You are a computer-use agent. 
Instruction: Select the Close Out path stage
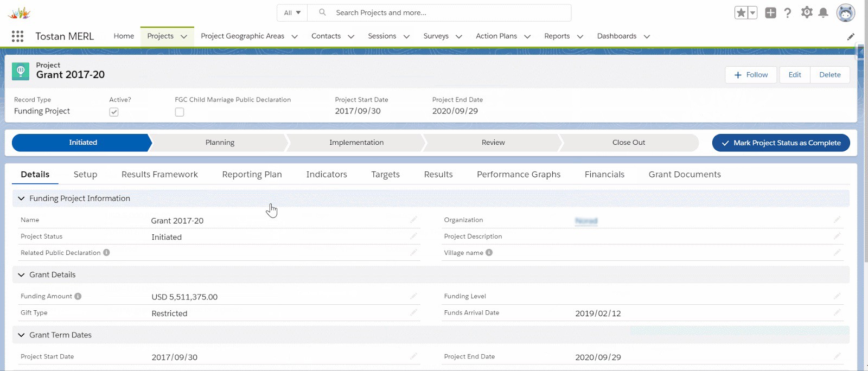pyautogui.click(x=629, y=143)
